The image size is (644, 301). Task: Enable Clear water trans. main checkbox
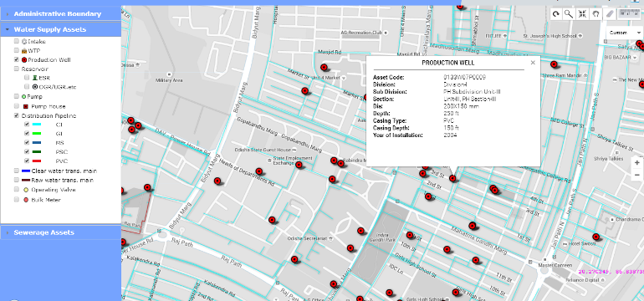point(17,171)
